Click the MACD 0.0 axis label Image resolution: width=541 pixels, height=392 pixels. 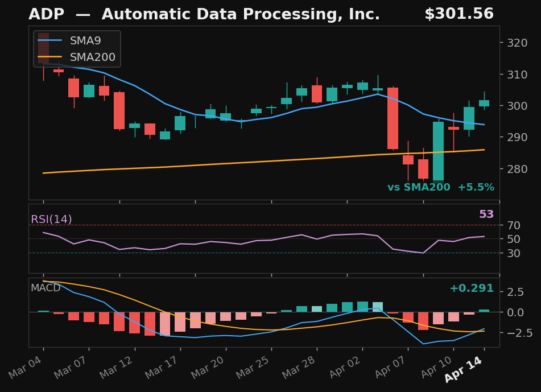coord(515,312)
